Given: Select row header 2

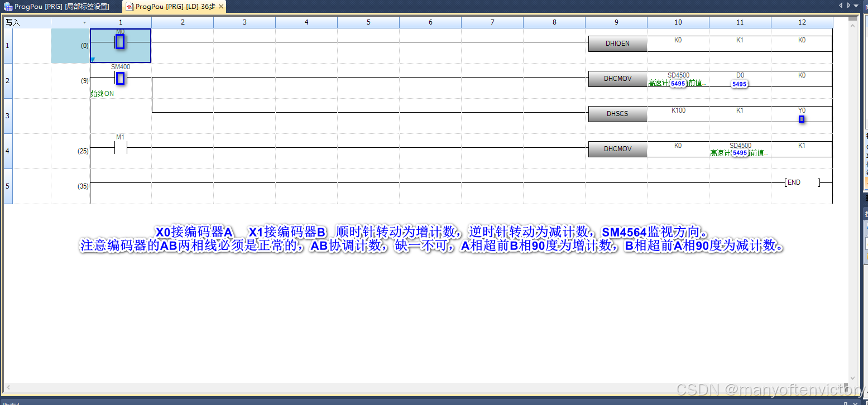Looking at the screenshot, I should click(x=7, y=81).
